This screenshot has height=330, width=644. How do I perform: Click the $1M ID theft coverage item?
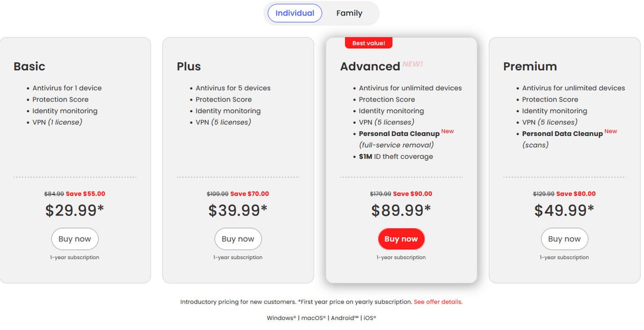click(396, 156)
